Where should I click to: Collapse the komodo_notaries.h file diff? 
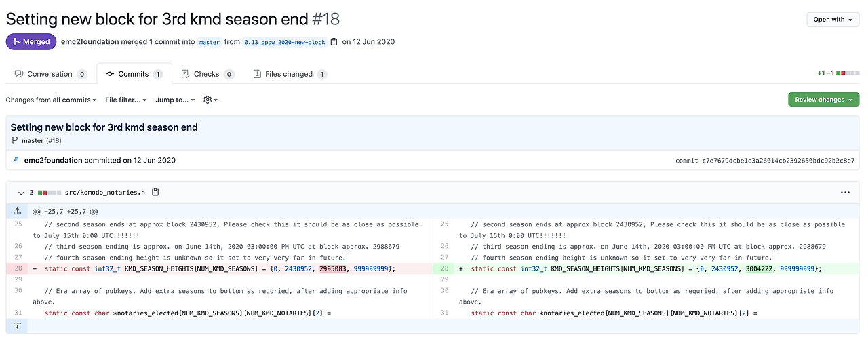(20, 193)
